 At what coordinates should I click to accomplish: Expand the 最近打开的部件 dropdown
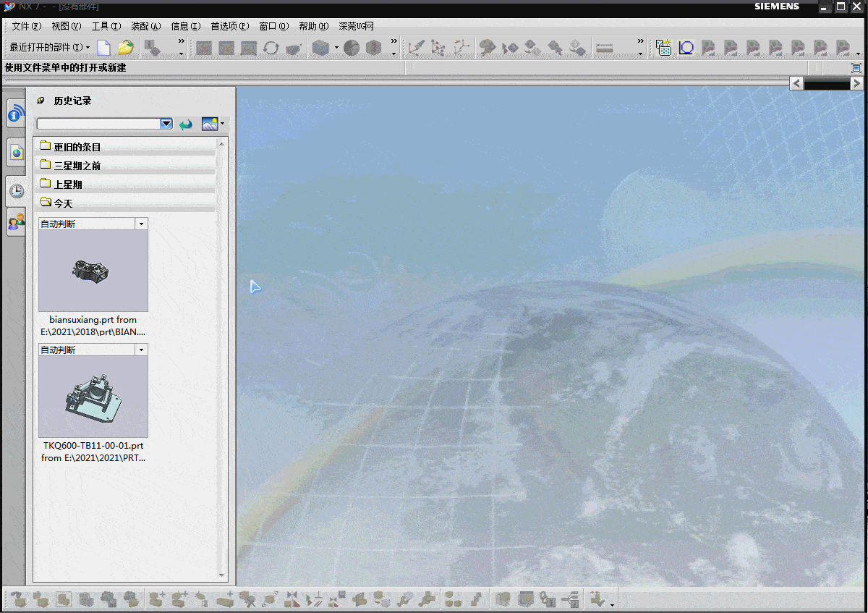(86, 47)
